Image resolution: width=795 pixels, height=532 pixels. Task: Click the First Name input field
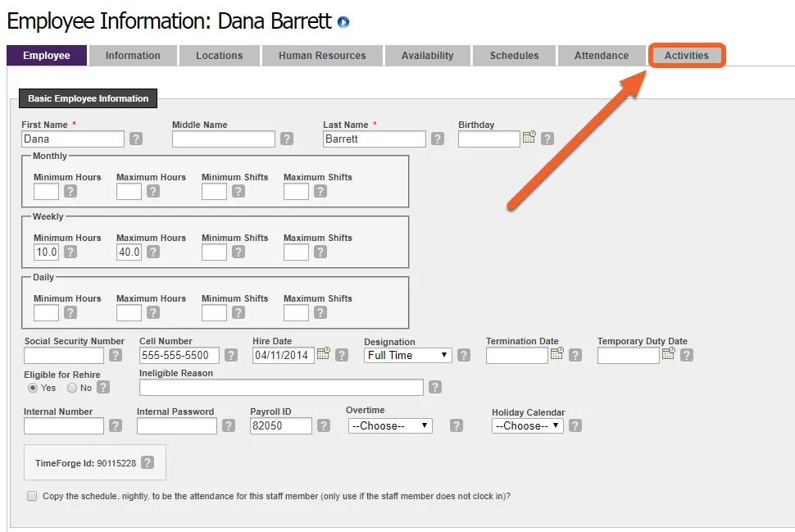73,139
